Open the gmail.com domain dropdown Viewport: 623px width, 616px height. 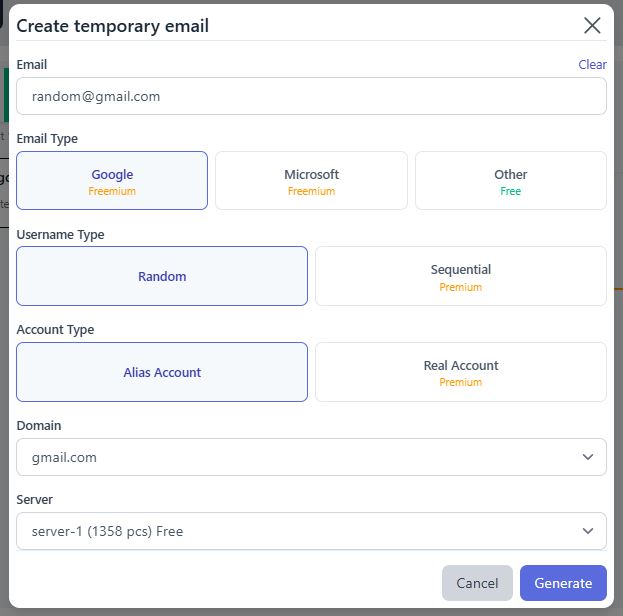point(312,457)
